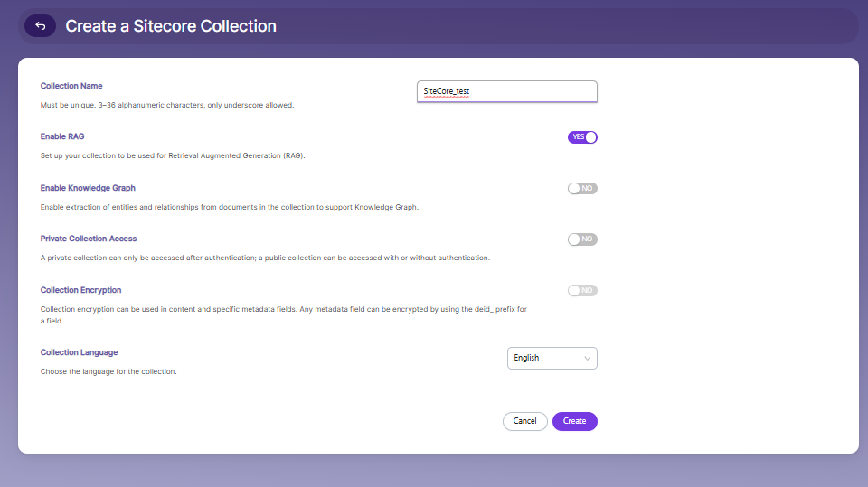Focus the Collection Name input field

[506, 91]
